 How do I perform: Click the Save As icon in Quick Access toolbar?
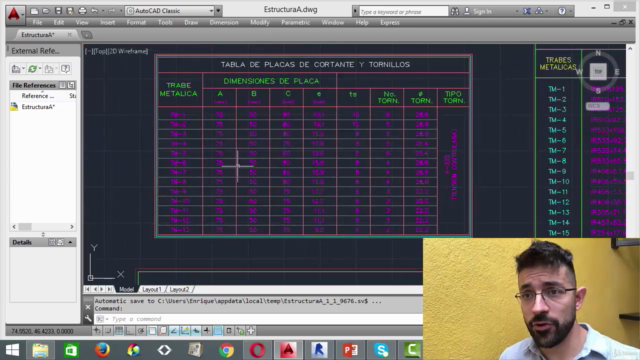pyautogui.click(x=70, y=11)
